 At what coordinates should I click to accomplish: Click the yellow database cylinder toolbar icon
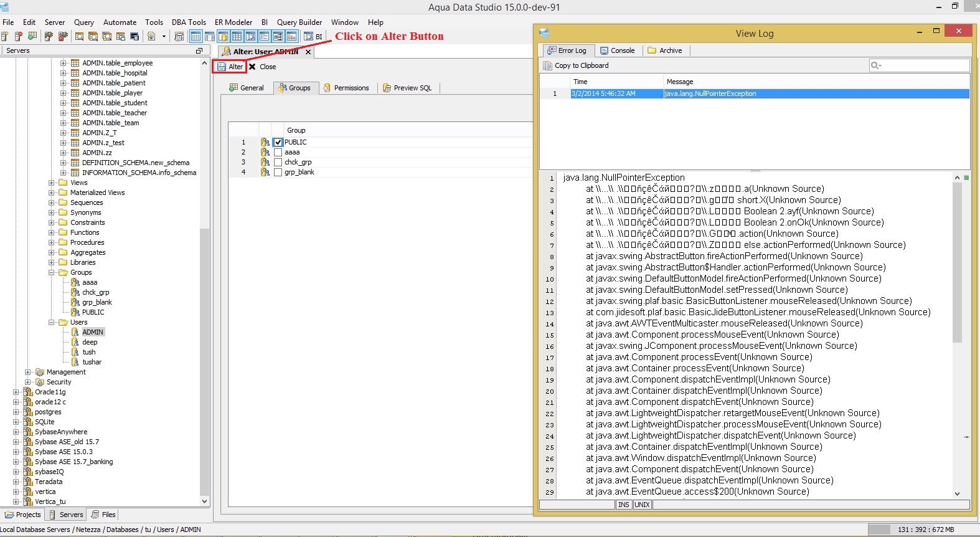point(224,36)
